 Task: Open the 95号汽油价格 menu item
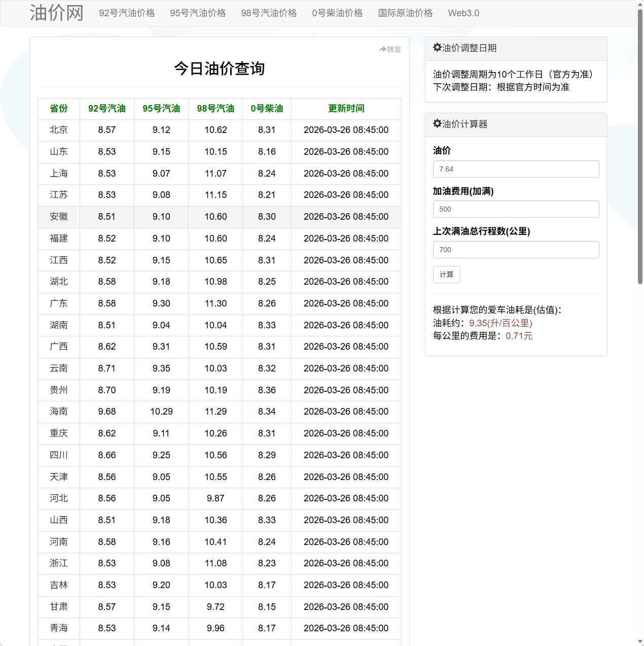coord(198,13)
